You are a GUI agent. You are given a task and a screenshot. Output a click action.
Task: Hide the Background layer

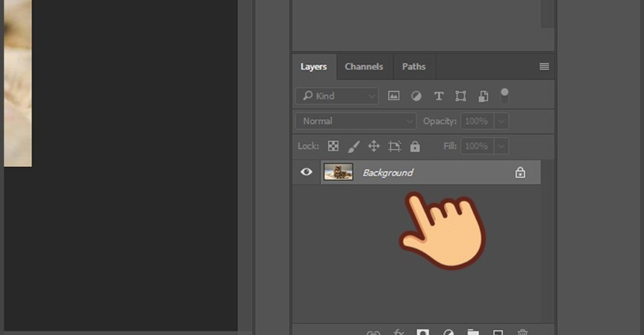(x=306, y=172)
